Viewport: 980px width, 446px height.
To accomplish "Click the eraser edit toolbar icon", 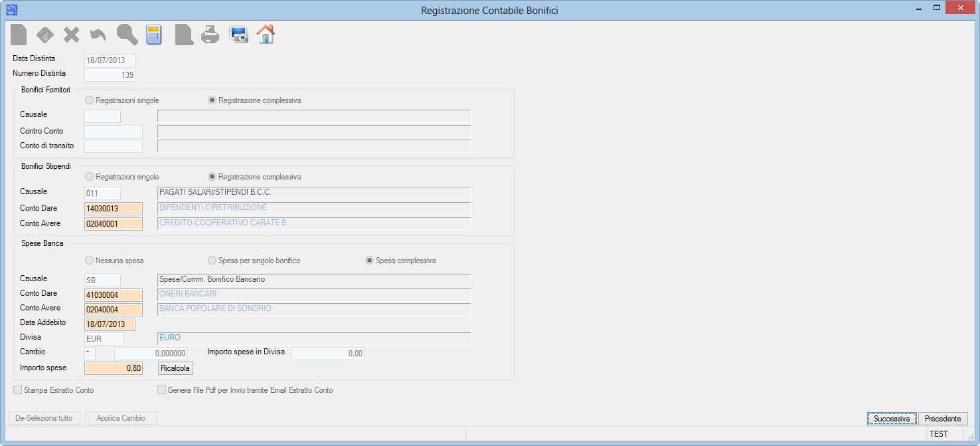I will coord(45,35).
